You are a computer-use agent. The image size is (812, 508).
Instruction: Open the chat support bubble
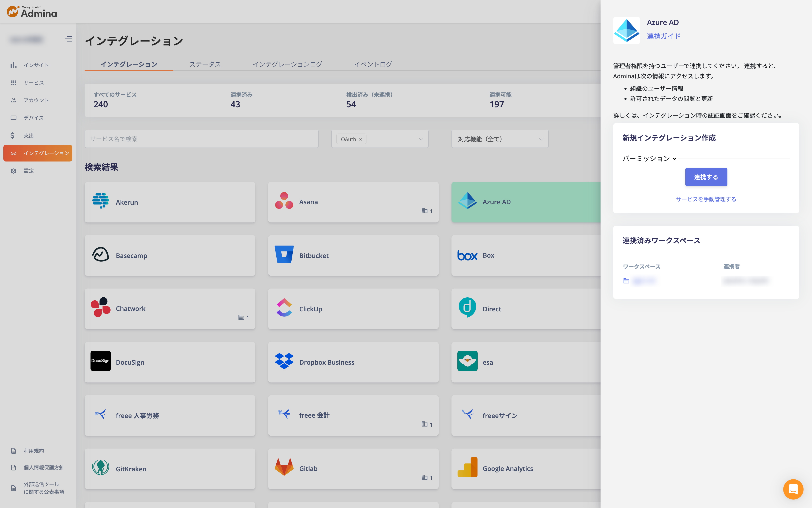(793, 489)
